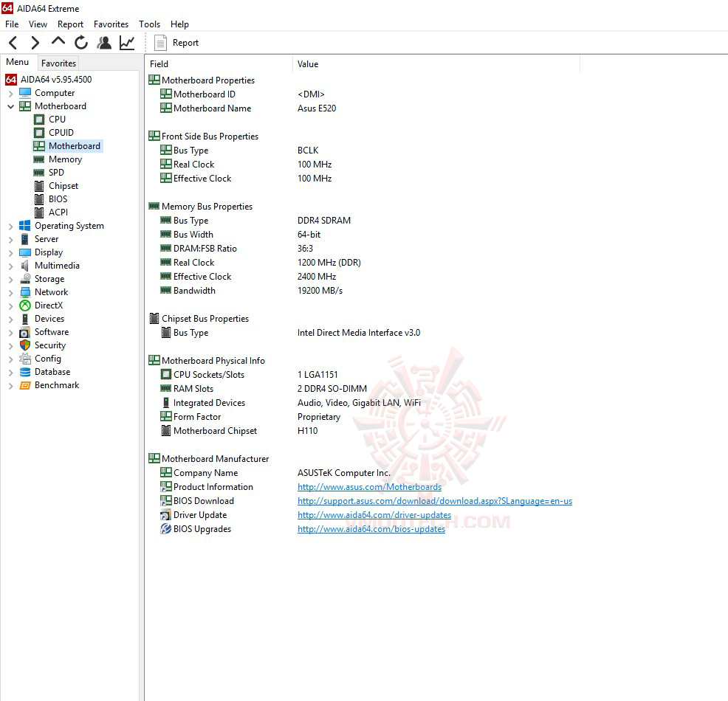The height and width of the screenshot is (701, 728).
Task: Open the aida64.com bios-updates link
Action: (371, 529)
